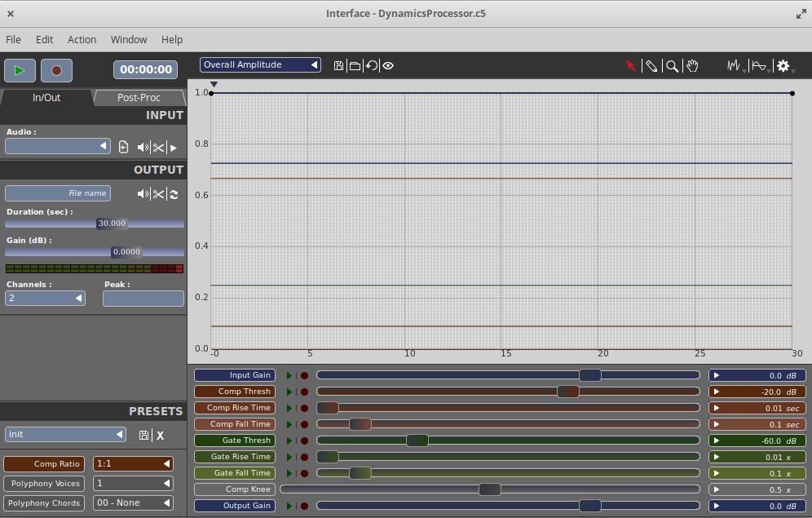This screenshot has width=812, height=518.
Task: Open the Action menu
Action: tap(82, 39)
